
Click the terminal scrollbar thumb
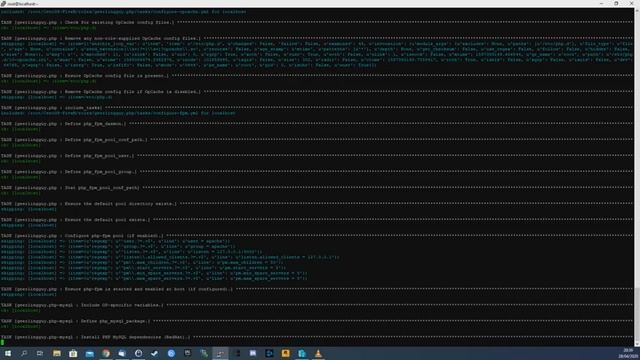[637, 314]
